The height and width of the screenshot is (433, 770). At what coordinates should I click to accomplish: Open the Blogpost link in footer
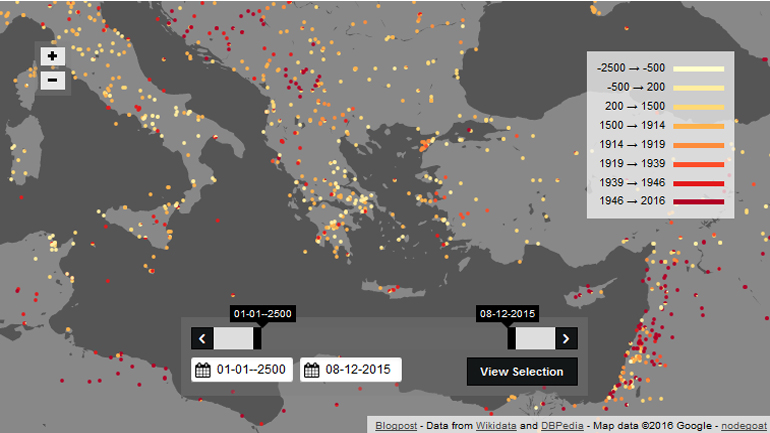pos(397,425)
